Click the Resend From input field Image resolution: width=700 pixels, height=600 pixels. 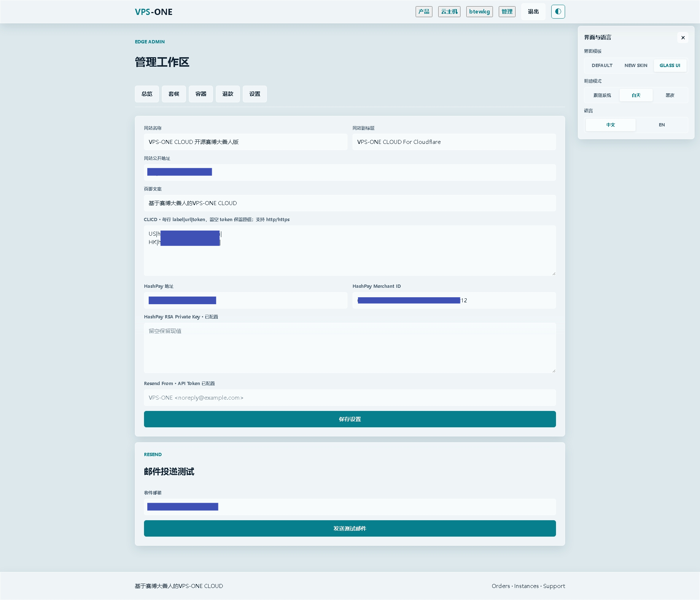tap(350, 397)
